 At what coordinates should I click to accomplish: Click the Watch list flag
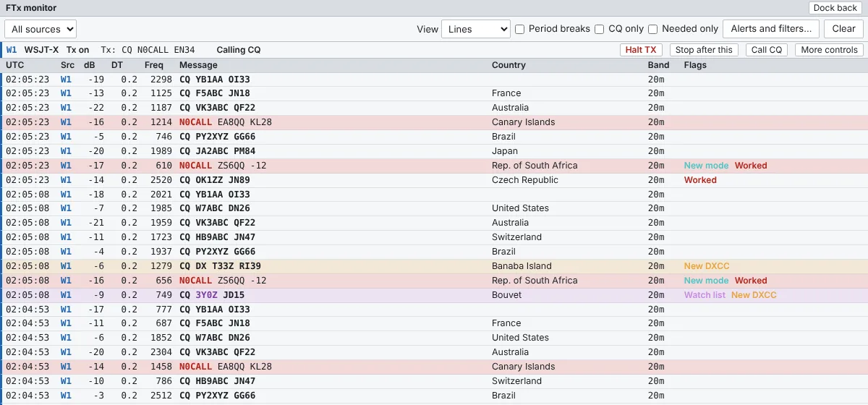pyautogui.click(x=705, y=295)
